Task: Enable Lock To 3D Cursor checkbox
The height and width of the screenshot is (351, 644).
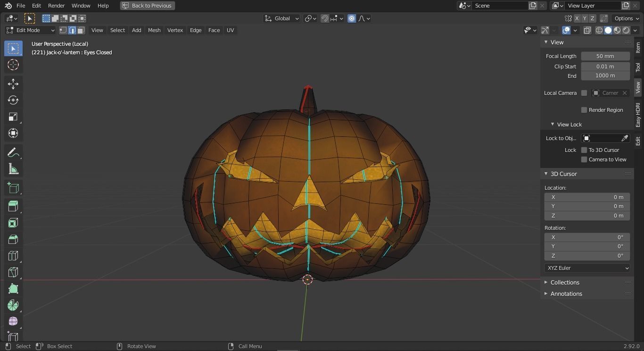Action: point(584,150)
